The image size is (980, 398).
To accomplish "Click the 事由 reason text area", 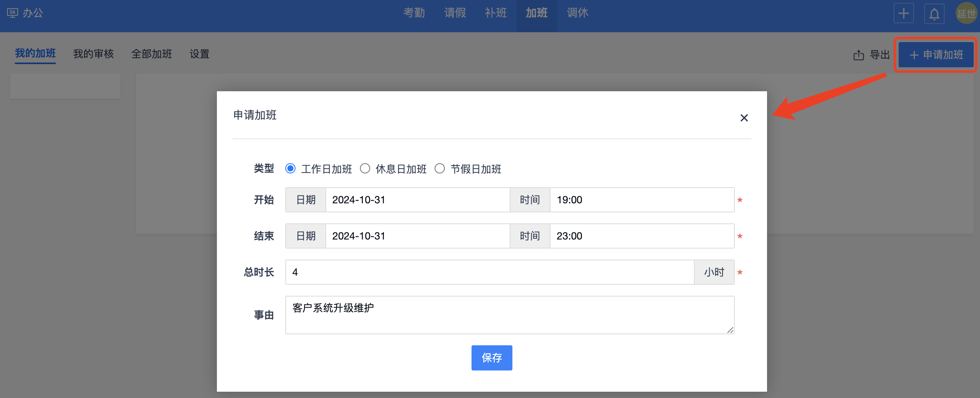I will click(x=510, y=315).
